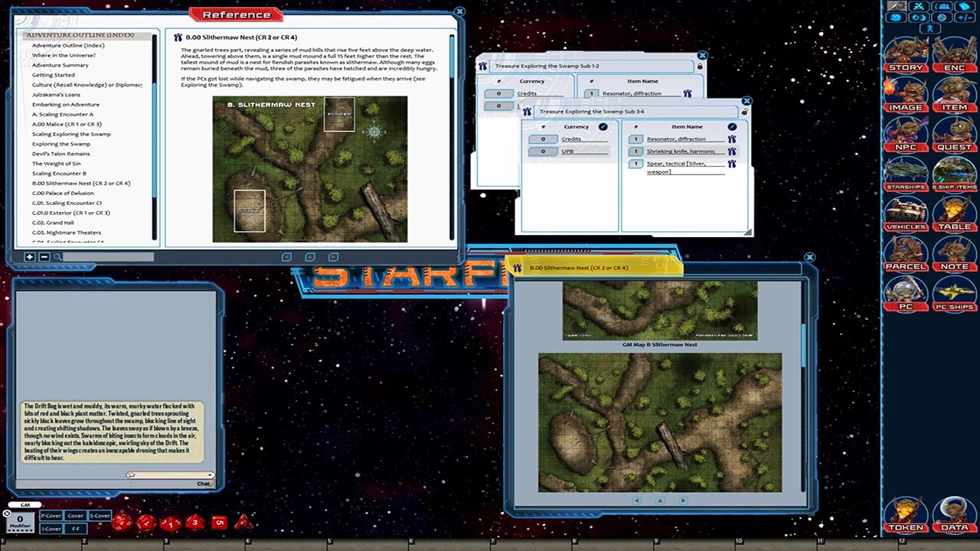Viewport: 980px width, 551px height.
Task: Roll the red d20 die at the bottom
Action: coord(123,523)
